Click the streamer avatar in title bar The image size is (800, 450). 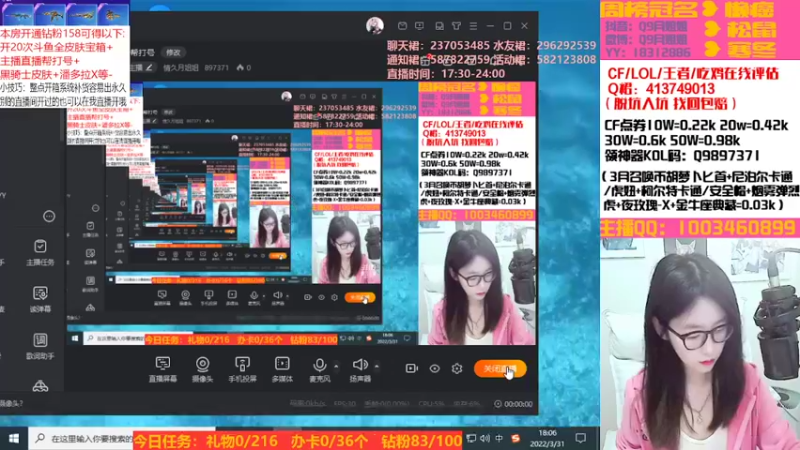(x=375, y=26)
